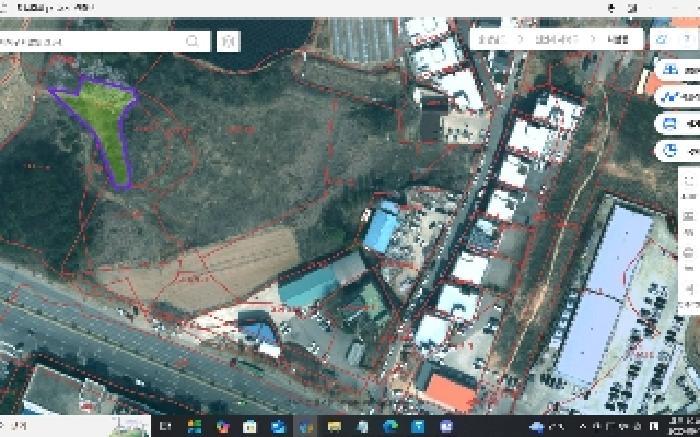Click the question-mark icon beside the blue icon
Screen dimensions: 700x437
tap(688, 39)
